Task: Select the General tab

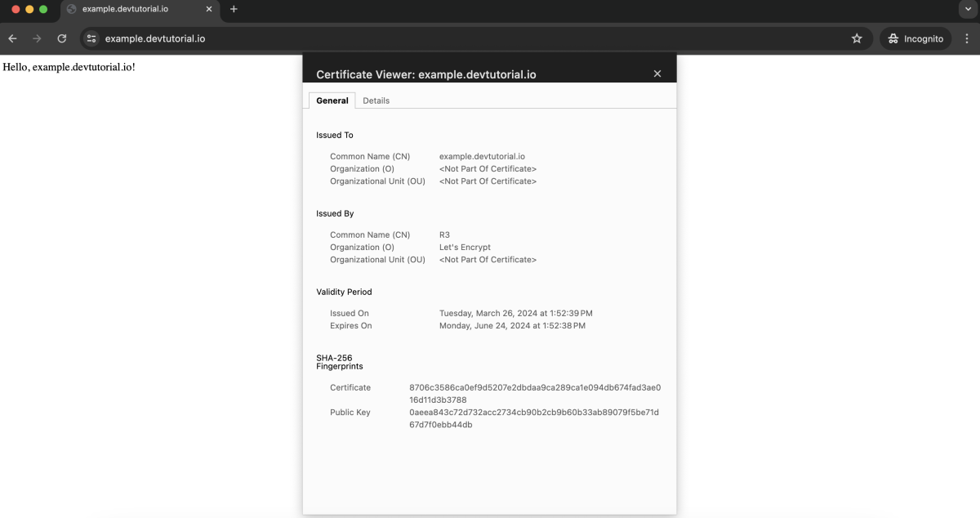Action: point(332,100)
